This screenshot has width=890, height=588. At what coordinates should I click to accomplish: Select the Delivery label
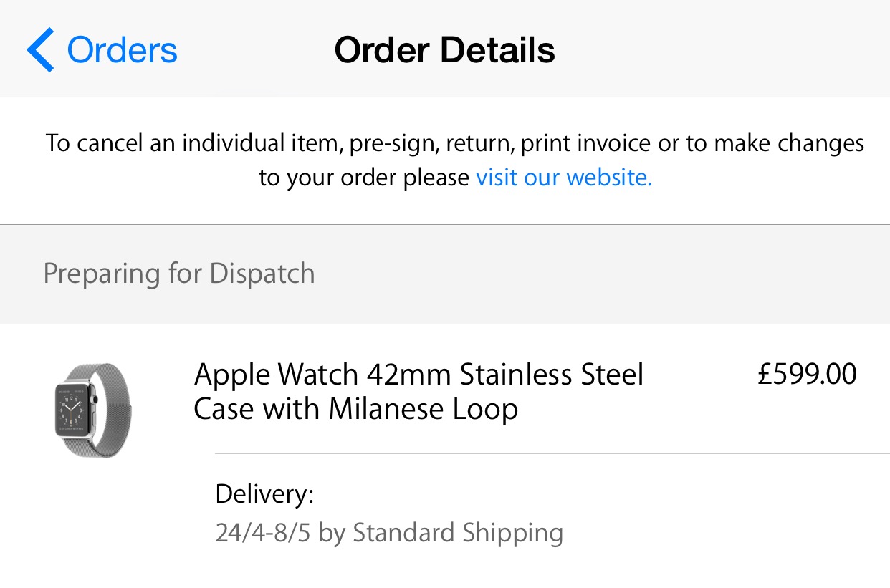[x=265, y=494]
